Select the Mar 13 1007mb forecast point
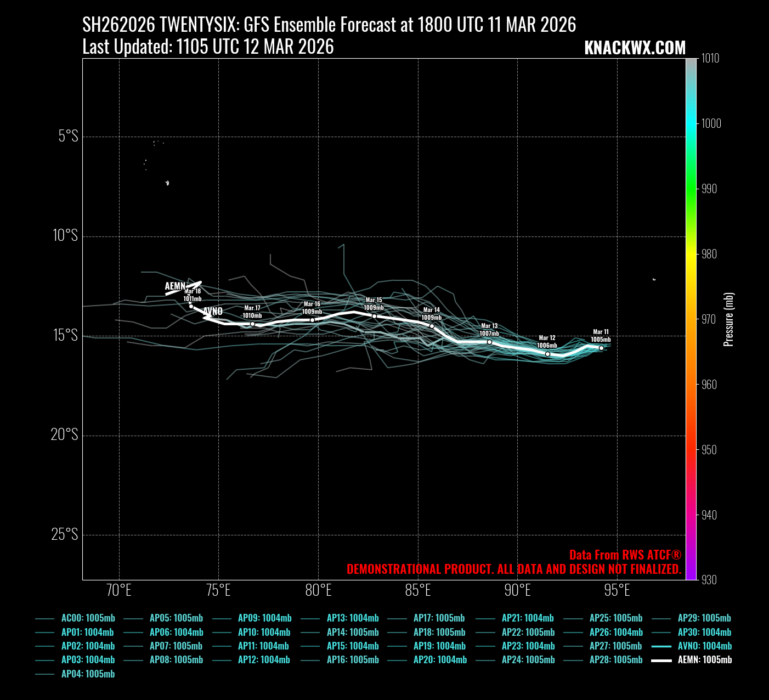Viewport: 769px width, 700px height. tap(489, 342)
